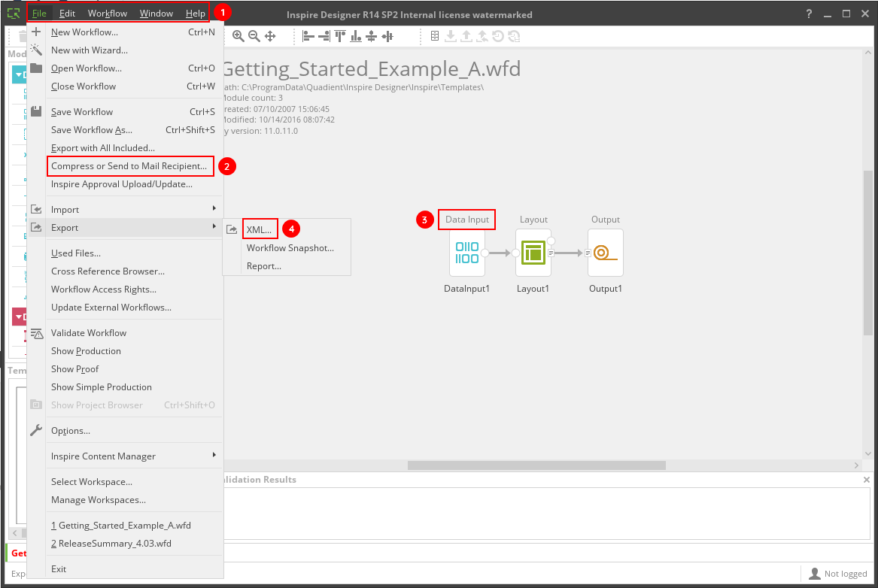Open the Workflow menu

108,14
